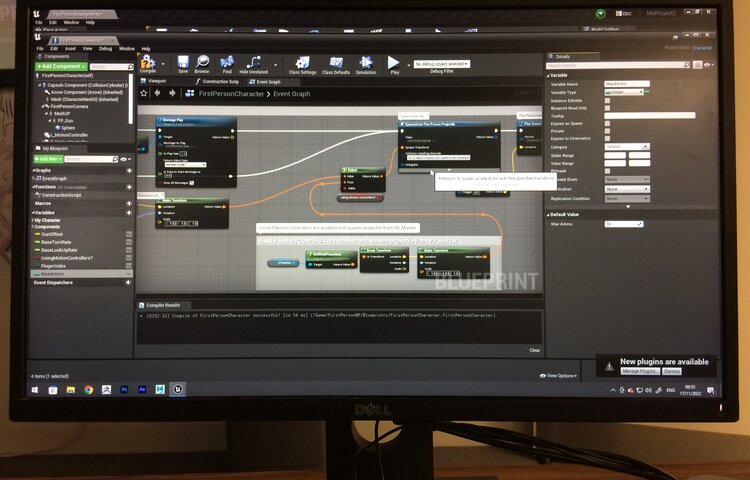The width and height of the screenshot is (750, 480).
Task: Open Return Value Type dropdown on Montage Play
Action: point(185,164)
